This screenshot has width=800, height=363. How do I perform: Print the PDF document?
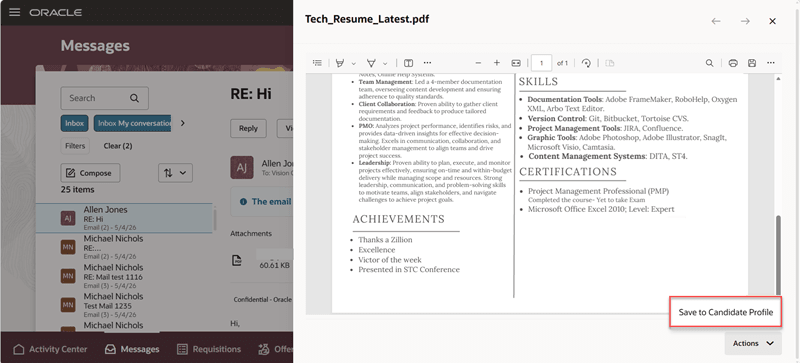(x=733, y=63)
